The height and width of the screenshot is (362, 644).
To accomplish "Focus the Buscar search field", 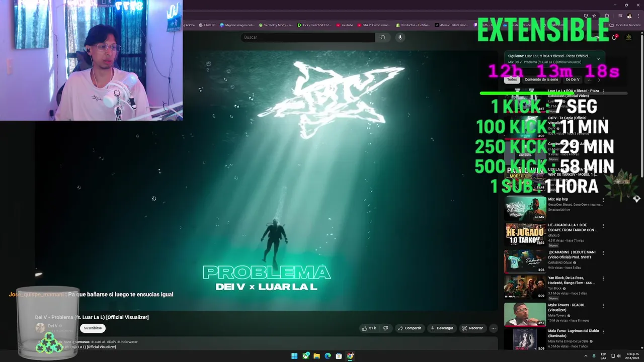I will coord(308,37).
